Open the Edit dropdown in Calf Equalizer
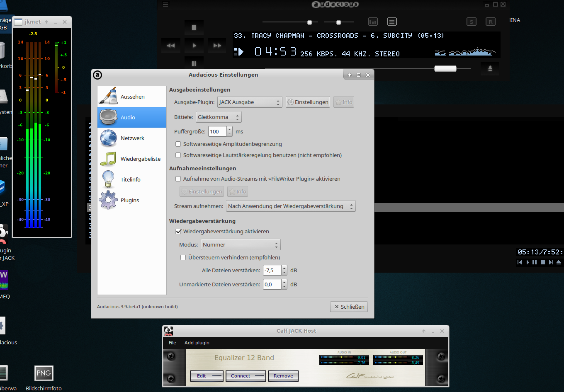The height and width of the screenshot is (392, 564). coord(207,376)
